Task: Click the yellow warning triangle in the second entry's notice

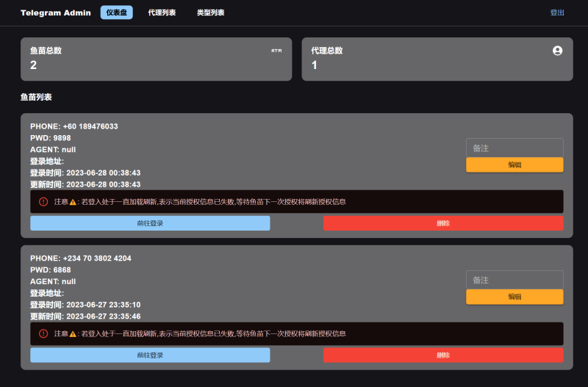Action: tap(73, 333)
